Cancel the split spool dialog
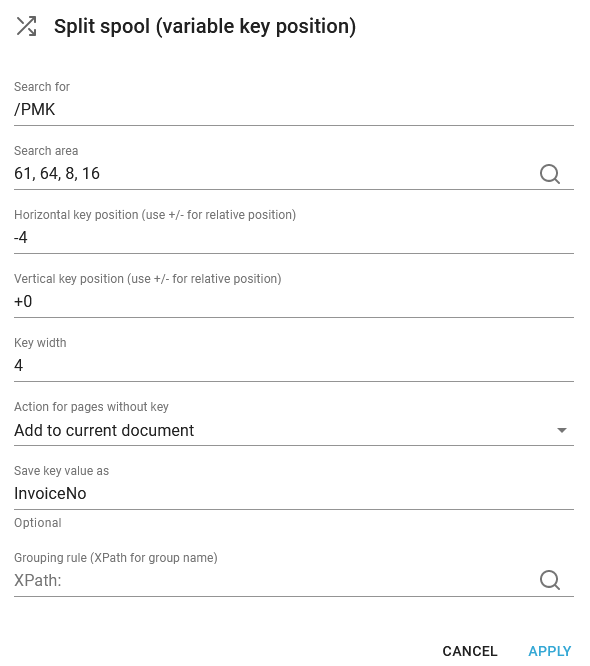 [470, 651]
